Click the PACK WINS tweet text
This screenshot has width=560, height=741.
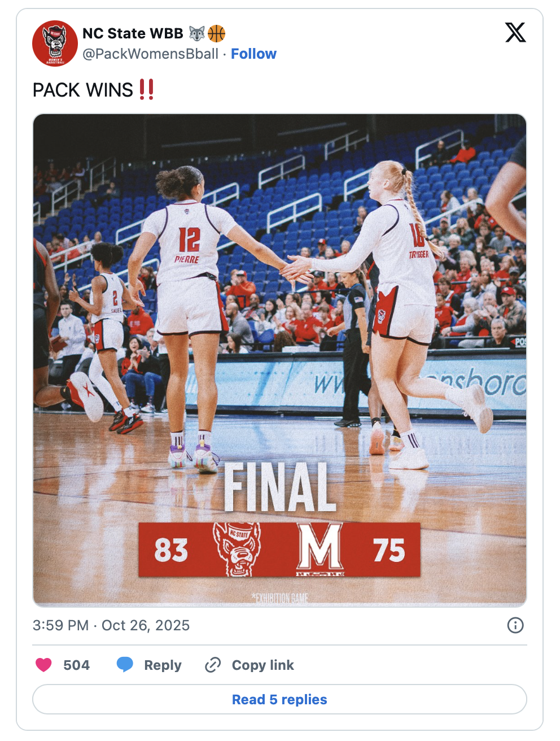pyautogui.click(x=94, y=90)
